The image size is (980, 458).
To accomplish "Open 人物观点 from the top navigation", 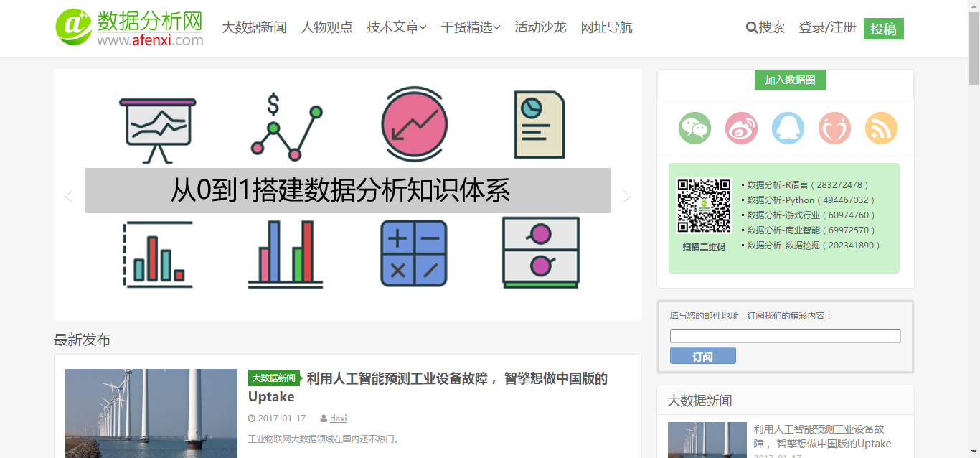I will coord(327,27).
